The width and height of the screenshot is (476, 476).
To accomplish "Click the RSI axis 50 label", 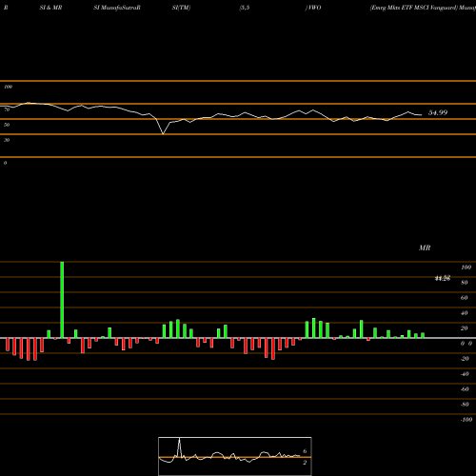I will coord(7,125).
